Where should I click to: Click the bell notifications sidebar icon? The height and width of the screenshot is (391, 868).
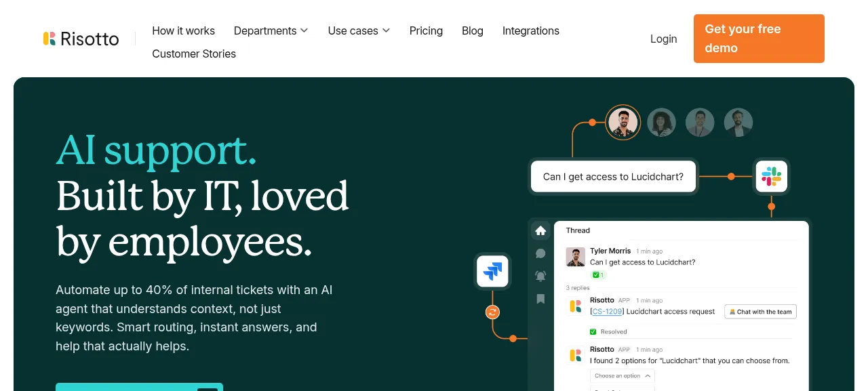pos(540,276)
